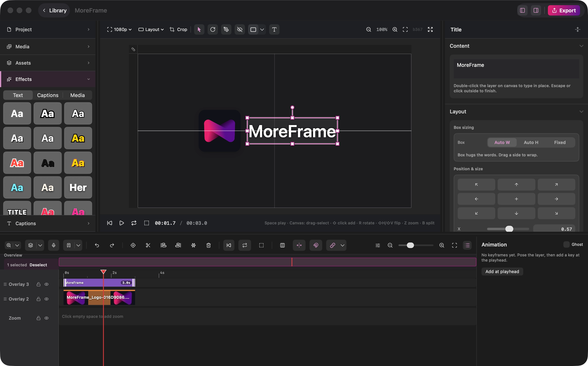Click Add at playhead button
This screenshot has width=588, height=366.
(502, 271)
